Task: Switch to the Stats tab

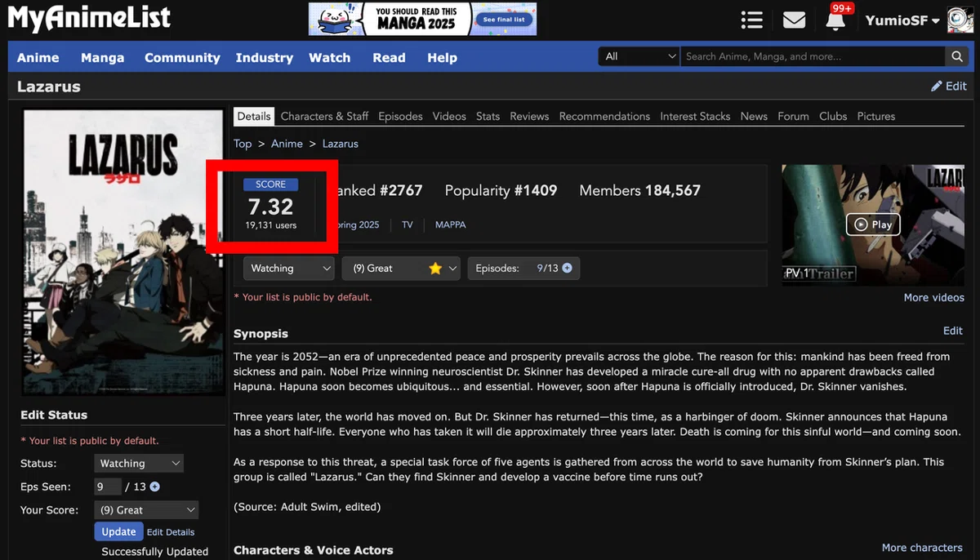Action: click(488, 116)
